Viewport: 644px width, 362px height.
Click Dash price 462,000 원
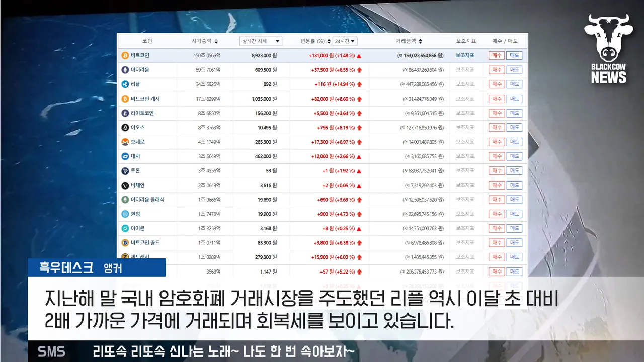pos(266,156)
